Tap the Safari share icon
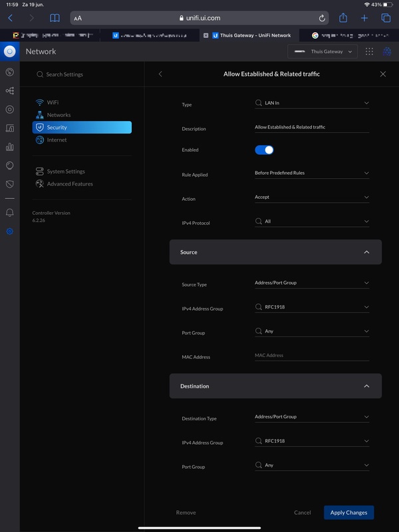Image resolution: width=399 pixels, height=532 pixels. pos(343,18)
